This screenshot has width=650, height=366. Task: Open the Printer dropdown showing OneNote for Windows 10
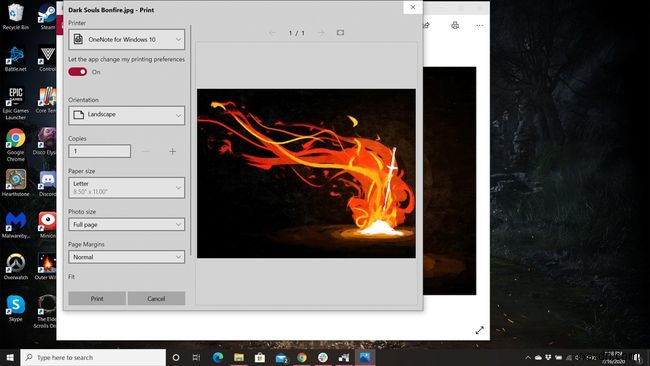pyautogui.click(x=126, y=39)
